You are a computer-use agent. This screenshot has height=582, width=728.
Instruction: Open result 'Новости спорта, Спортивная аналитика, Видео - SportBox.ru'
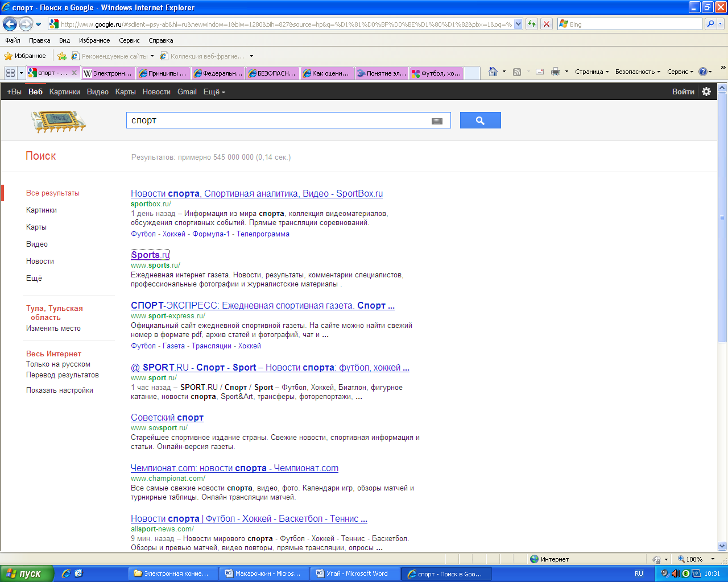tap(257, 193)
